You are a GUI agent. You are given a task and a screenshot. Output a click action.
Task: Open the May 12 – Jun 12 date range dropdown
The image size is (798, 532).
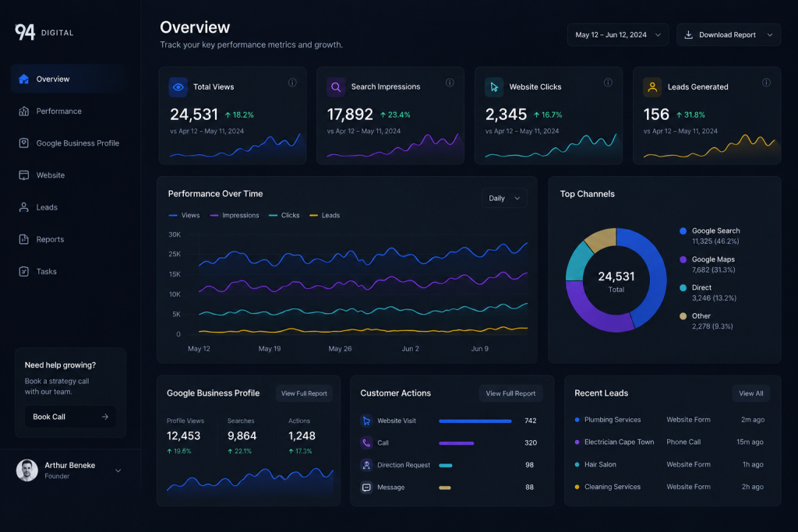(x=618, y=34)
